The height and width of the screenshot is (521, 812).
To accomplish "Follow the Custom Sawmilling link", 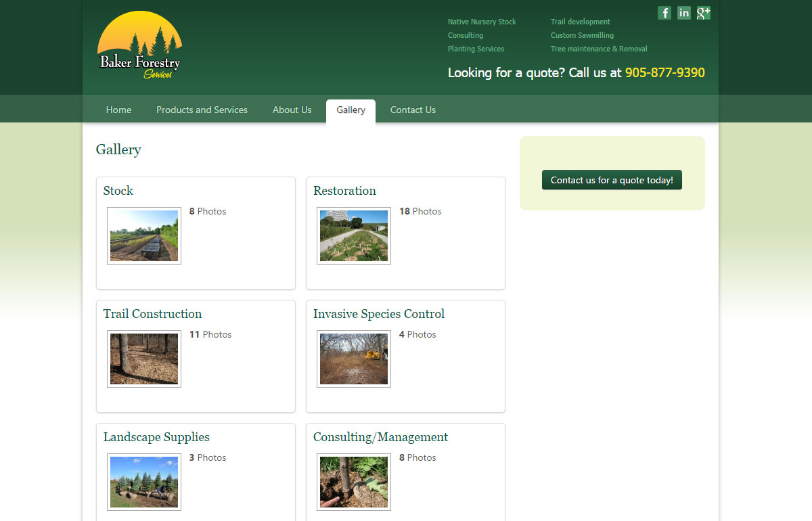I will pyautogui.click(x=582, y=35).
